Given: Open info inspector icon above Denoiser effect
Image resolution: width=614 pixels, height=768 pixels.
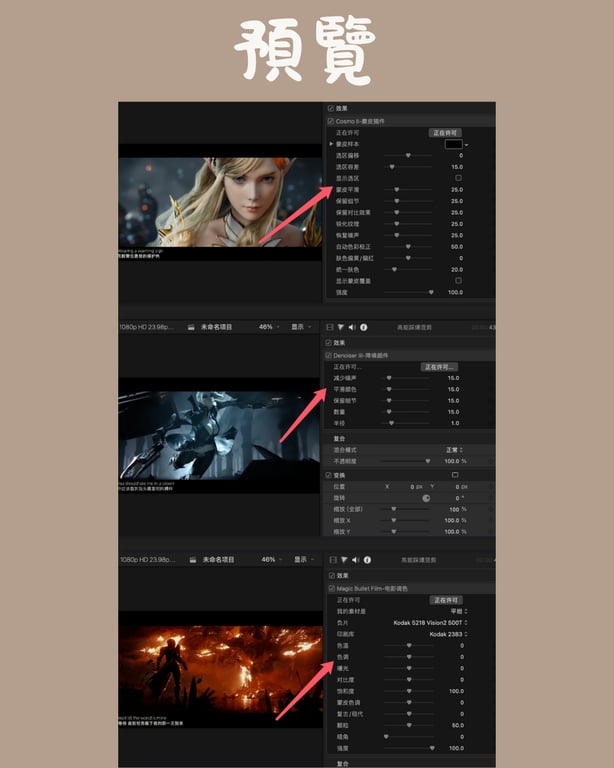Looking at the screenshot, I should (364, 327).
